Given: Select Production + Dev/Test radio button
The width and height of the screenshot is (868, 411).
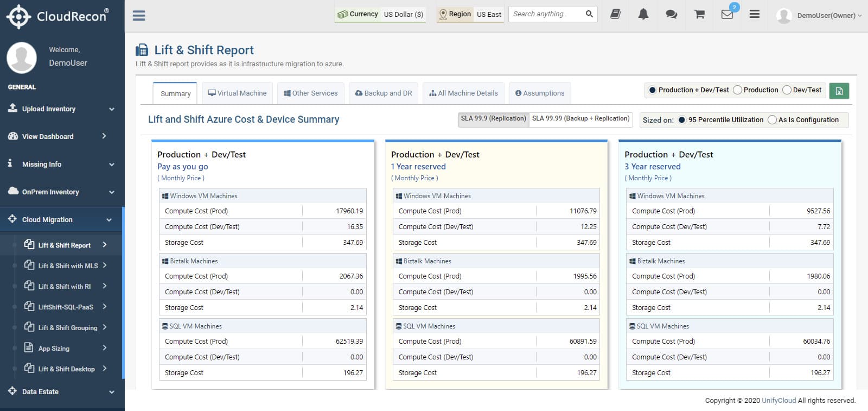Looking at the screenshot, I should click(x=652, y=90).
